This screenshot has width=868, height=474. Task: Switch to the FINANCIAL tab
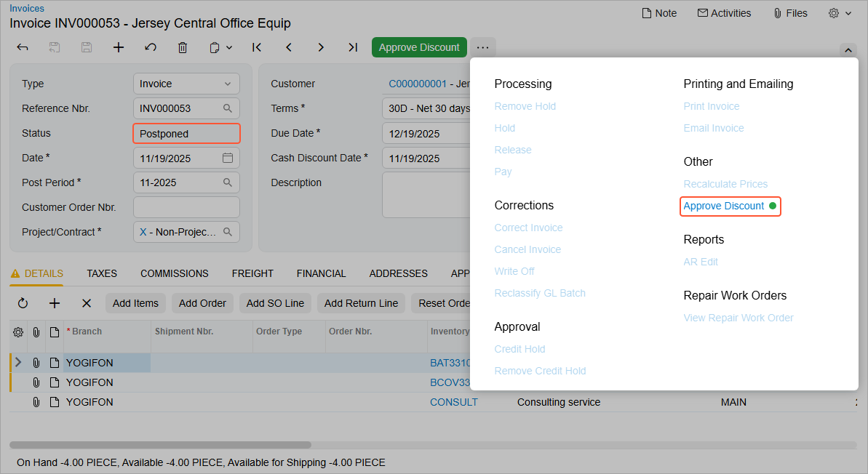pyautogui.click(x=321, y=273)
